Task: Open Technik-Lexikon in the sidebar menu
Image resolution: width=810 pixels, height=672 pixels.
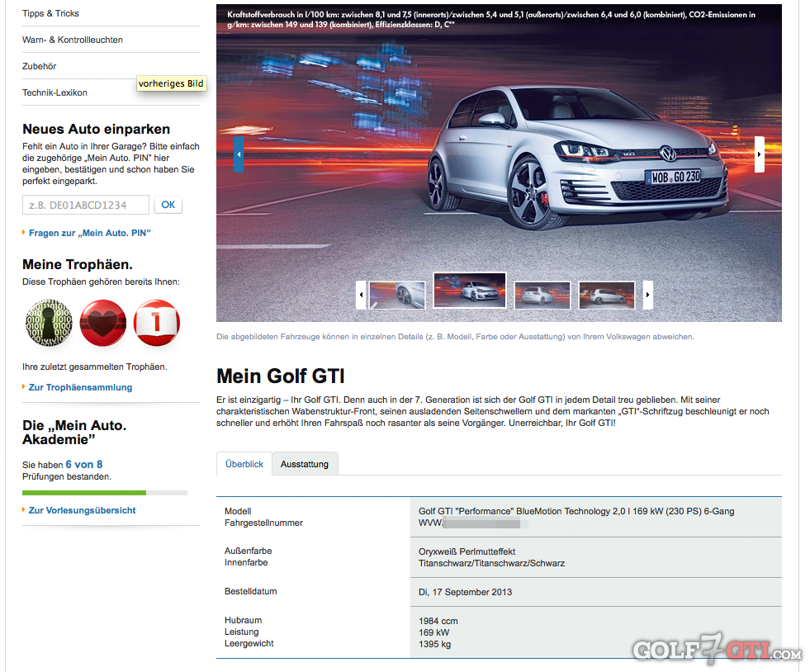Action: click(x=54, y=92)
